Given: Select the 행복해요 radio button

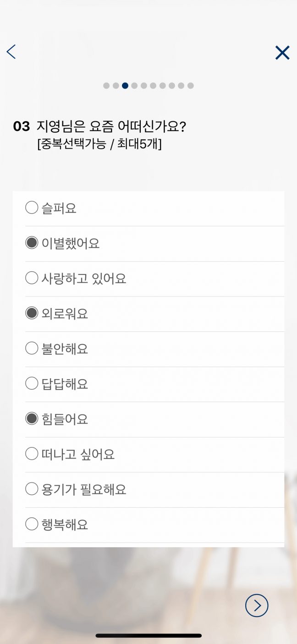Looking at the screenshot, I should (x=32, y=524).
